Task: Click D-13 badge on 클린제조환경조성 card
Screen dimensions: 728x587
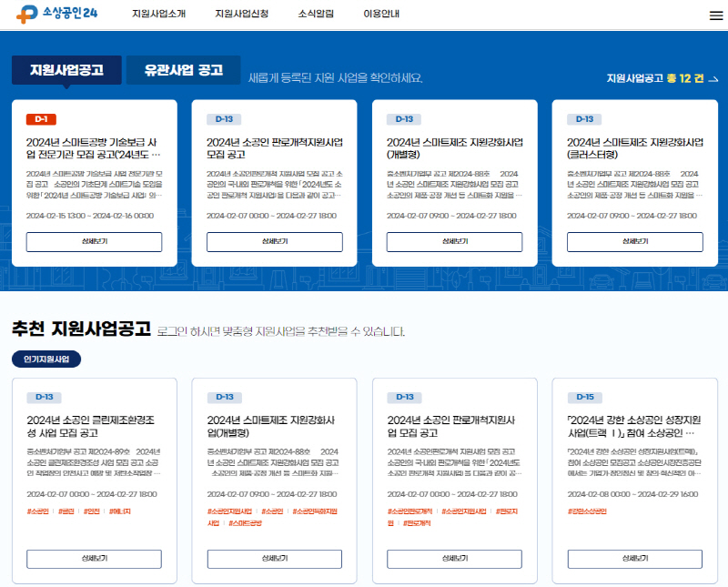Action: [x=44, y=397]
